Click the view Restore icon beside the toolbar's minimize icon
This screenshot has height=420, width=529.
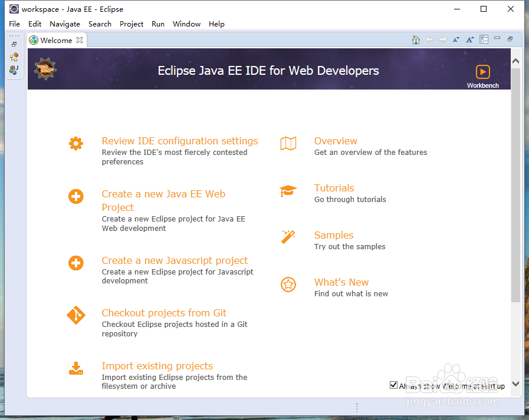510,39
